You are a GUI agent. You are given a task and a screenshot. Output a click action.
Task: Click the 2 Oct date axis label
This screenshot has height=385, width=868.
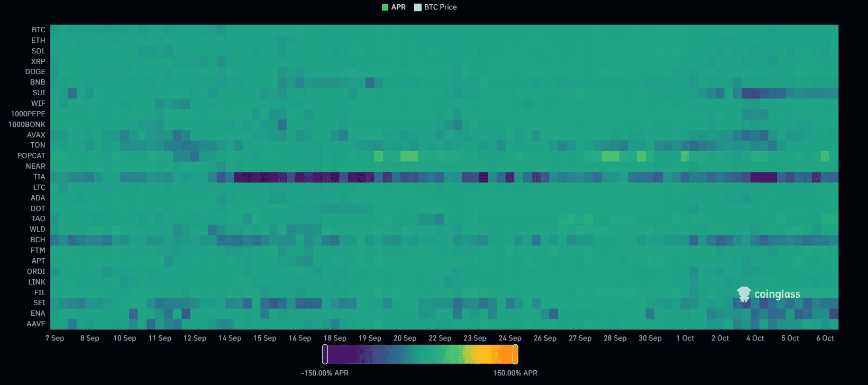point(720,338)
